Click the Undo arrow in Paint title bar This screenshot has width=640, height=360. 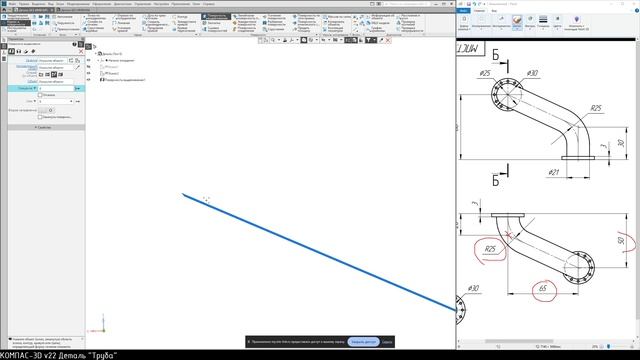click(474, 4)
